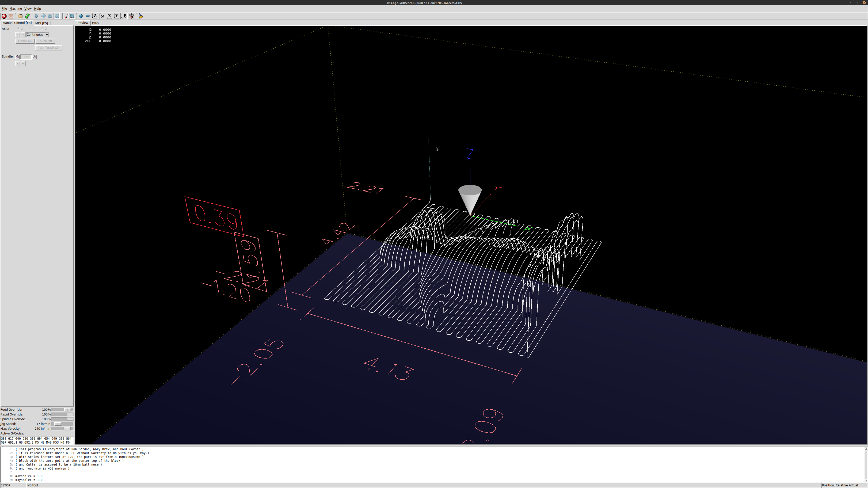Adjust the Rapid Override slider

62,414
